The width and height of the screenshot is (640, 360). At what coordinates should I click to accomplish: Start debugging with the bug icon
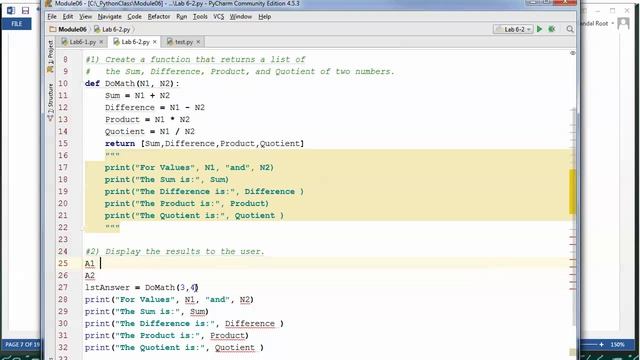[x=552, y=29]
